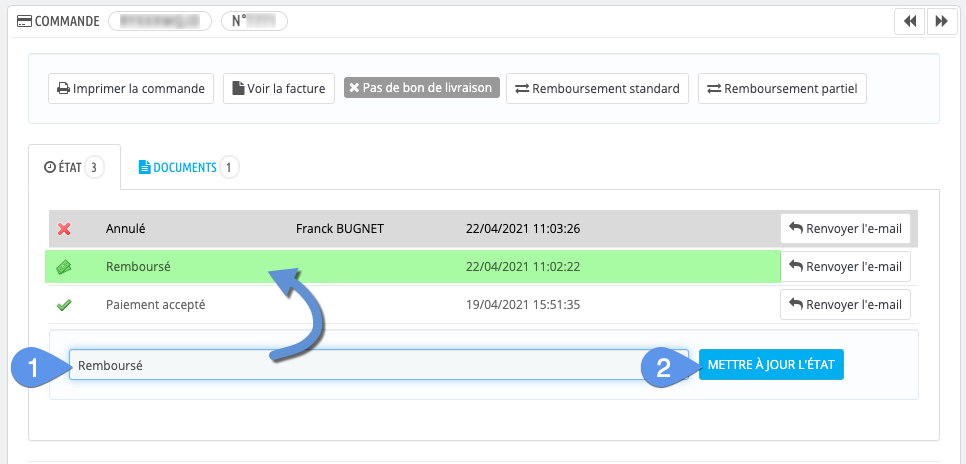This screenshot has width=966, height=464.
Task: Switch to the État tab
Action: 74,167
